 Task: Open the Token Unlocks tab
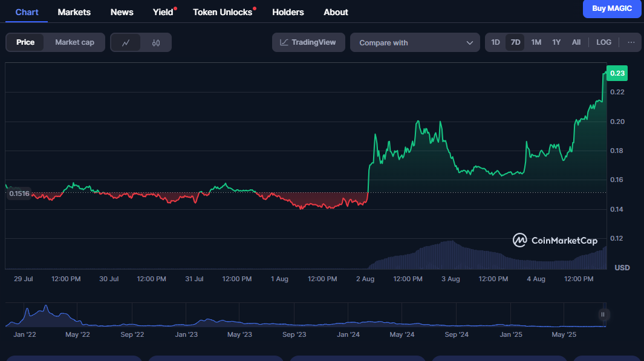223,12
